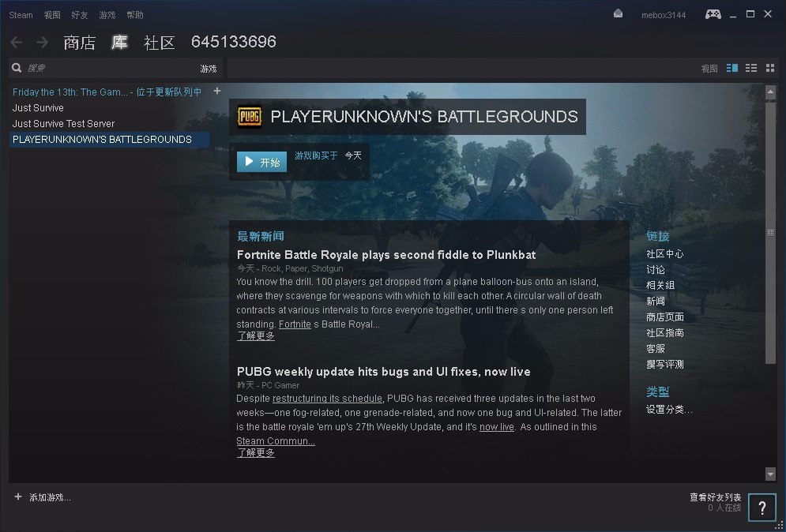
Task: Click the forward navigation arrow
Action: 43,43
